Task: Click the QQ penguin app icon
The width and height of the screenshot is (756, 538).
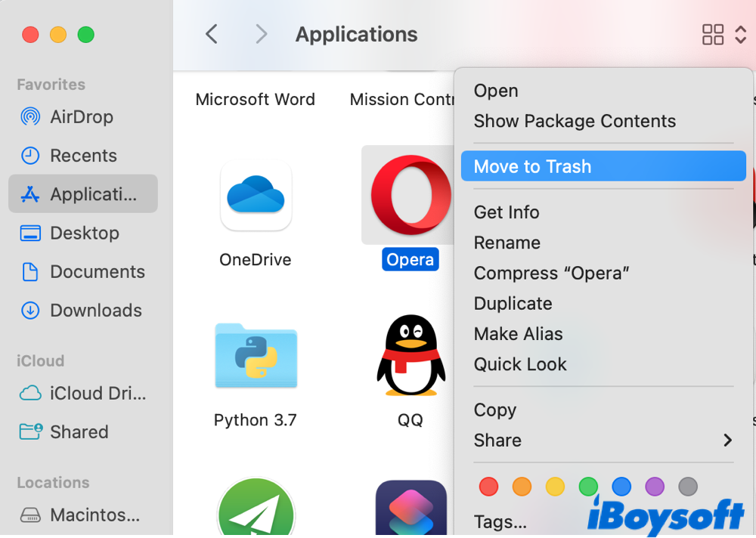Action: [410, 356]
